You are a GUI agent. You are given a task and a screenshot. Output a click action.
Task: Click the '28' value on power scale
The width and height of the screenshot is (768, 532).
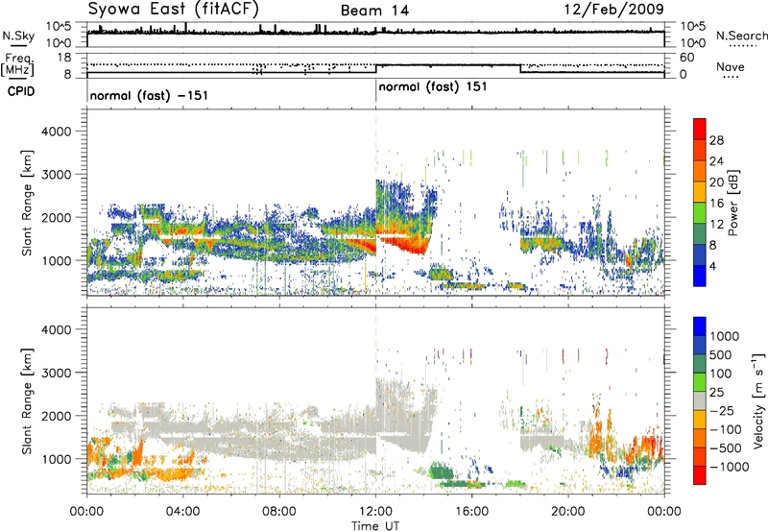click(x=716, y=140)
